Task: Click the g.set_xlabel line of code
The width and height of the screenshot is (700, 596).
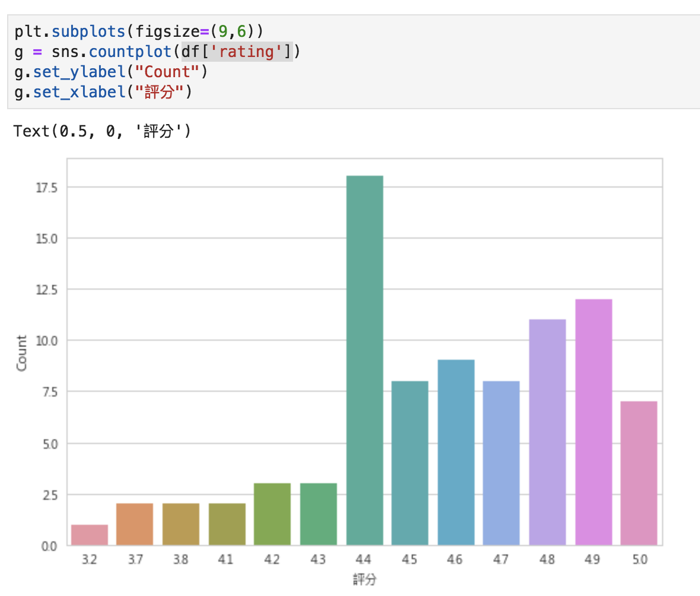Action: 103,92
